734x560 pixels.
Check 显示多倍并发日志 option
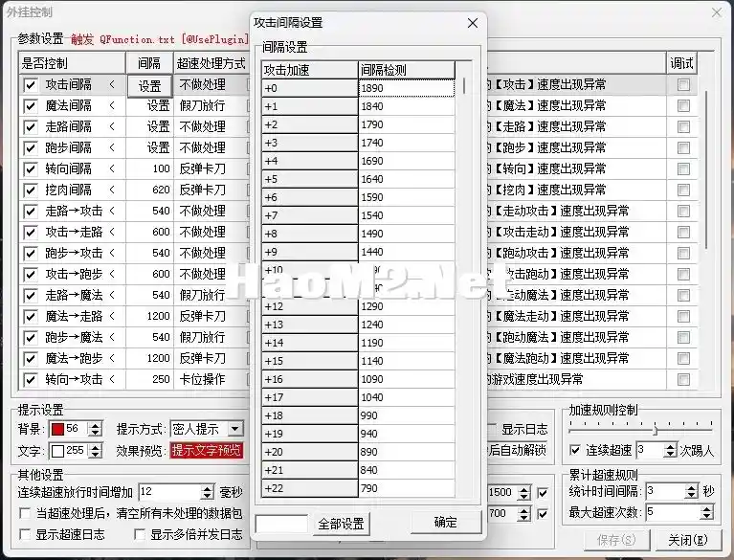click(x=140, y=535)
